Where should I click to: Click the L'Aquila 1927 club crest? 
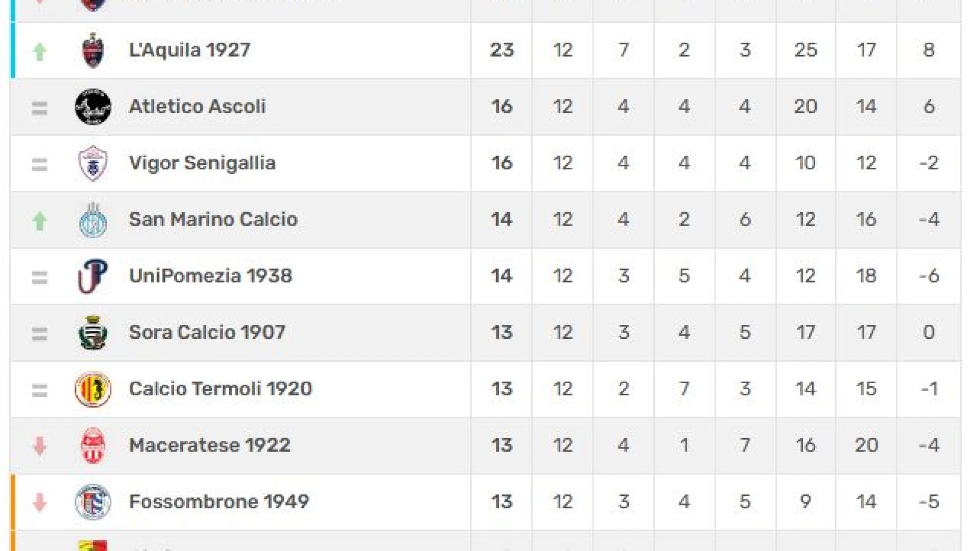[93, 51]
